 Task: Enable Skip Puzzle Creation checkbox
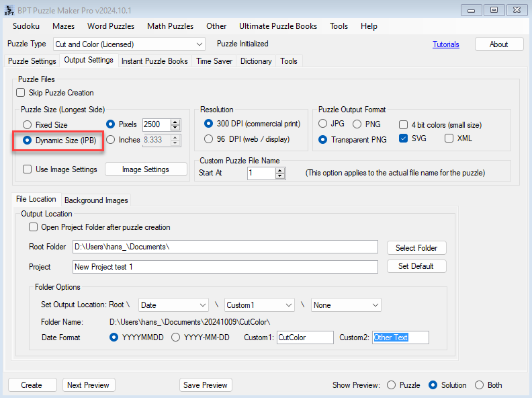tap(21, 93)
